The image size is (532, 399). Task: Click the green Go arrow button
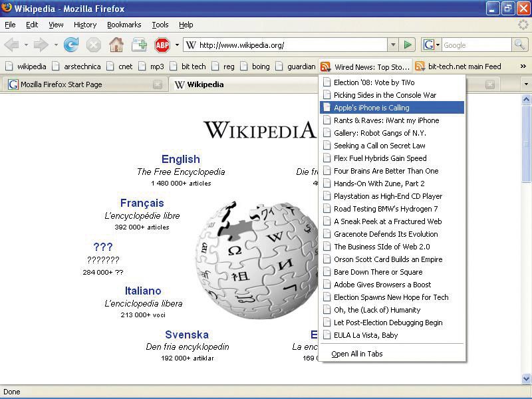coord(408,45)
